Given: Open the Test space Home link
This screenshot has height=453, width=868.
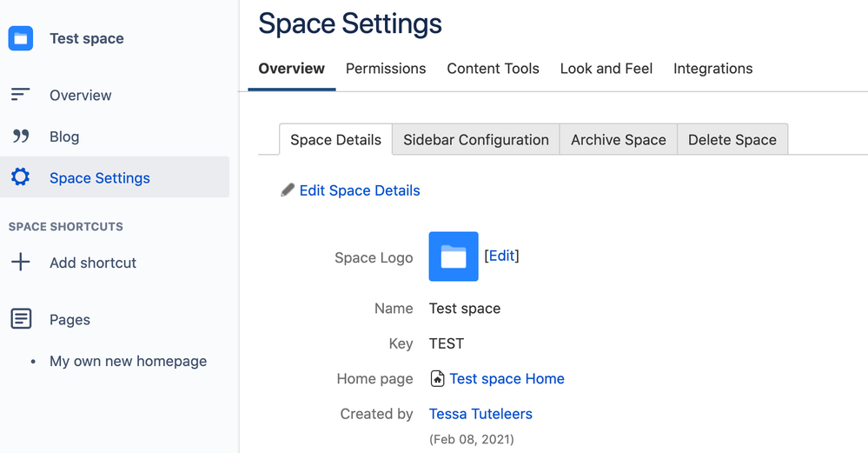Looking at the screenshot, I should 507,379.
